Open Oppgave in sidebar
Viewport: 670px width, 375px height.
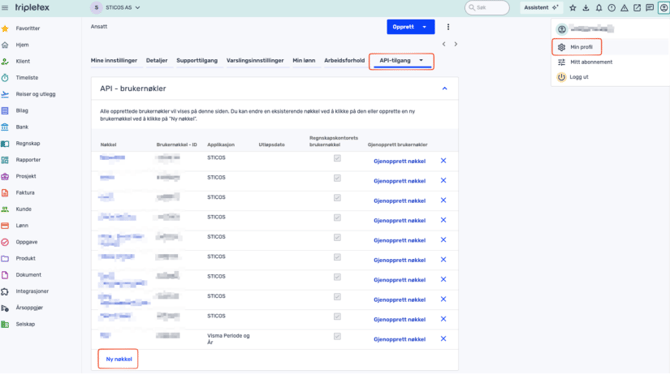tap(26, 242)
